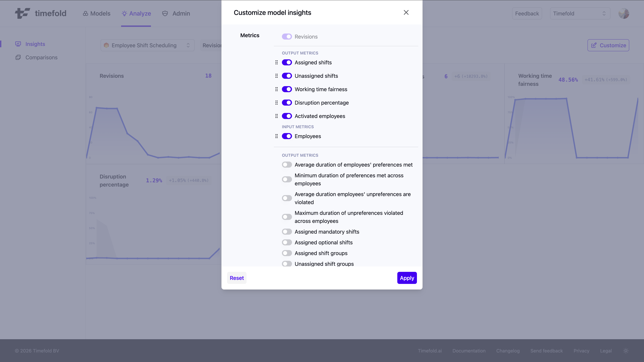644x362 pixels.
Task: Click the timefold logo icon
Action: tap(22, 13)
